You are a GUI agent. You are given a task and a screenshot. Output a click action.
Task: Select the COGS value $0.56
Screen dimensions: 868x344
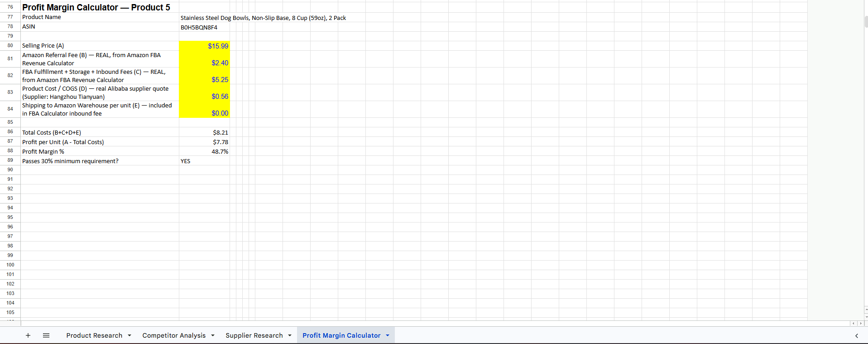204,92
